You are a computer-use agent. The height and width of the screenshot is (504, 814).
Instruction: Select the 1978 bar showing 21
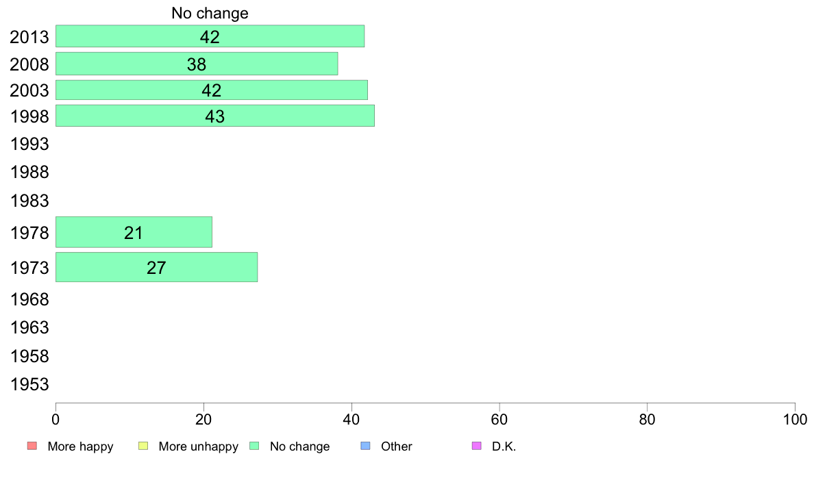134,232
